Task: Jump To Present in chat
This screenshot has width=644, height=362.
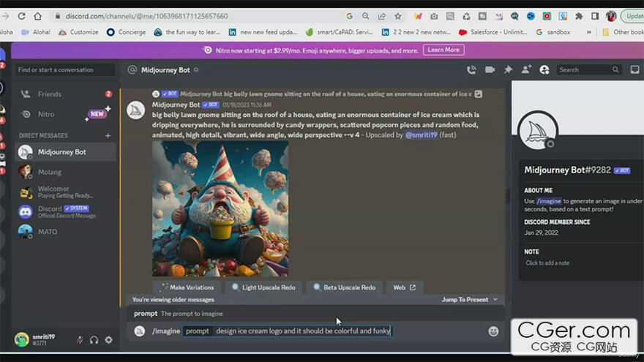Action: (469, 300)
